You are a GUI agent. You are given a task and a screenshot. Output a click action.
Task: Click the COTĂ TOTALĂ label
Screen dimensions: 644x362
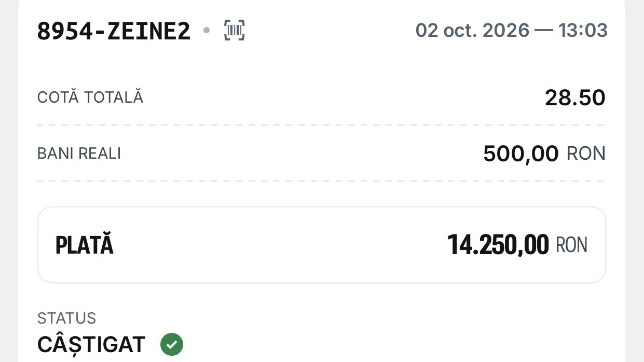click(90, 98)
